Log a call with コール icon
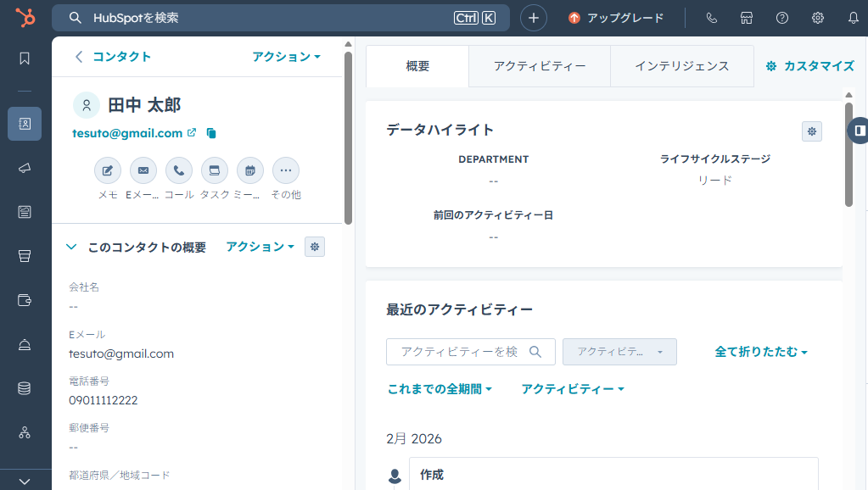The height and width of the screenshot is (490, 868). pos(178,170)
